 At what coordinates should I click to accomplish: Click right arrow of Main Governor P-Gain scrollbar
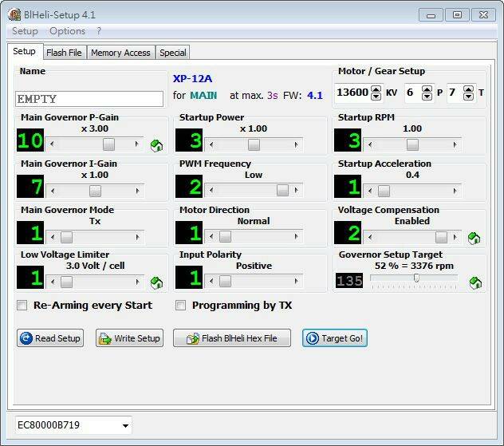(137, 144)
